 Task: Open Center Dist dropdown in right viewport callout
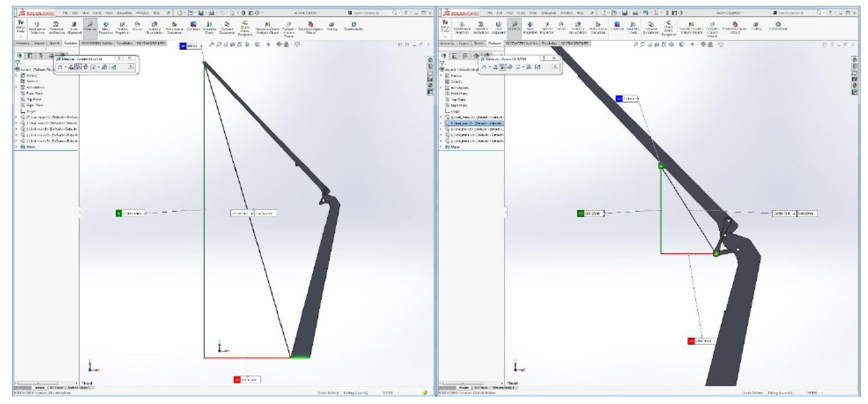tap(794, 214)
